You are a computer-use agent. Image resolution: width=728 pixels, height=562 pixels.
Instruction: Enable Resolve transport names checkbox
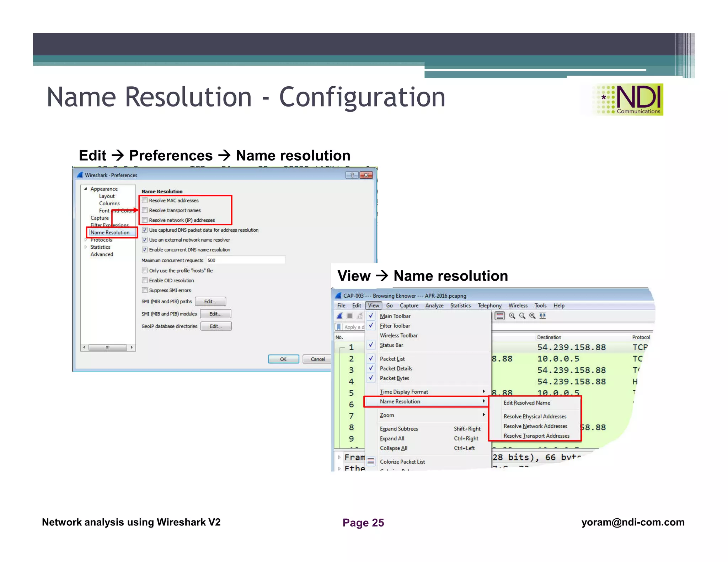pyautogui.click(x=145, y=210)
